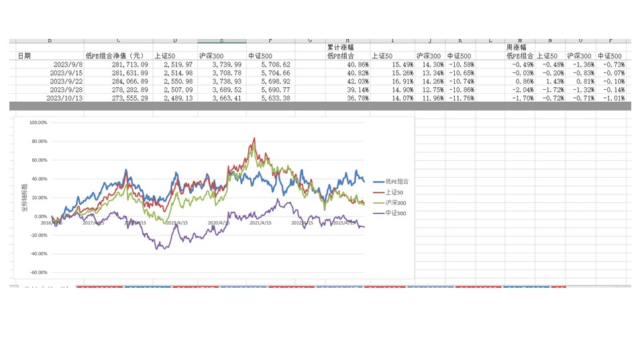
Task: Click the 2021/4/15 x-axis label
Action: 260,223
